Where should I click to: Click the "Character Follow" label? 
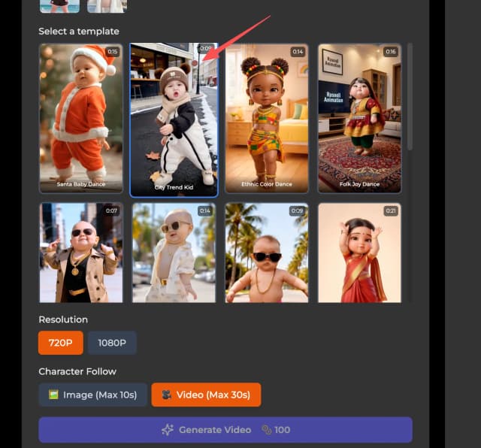coord(77,371)
